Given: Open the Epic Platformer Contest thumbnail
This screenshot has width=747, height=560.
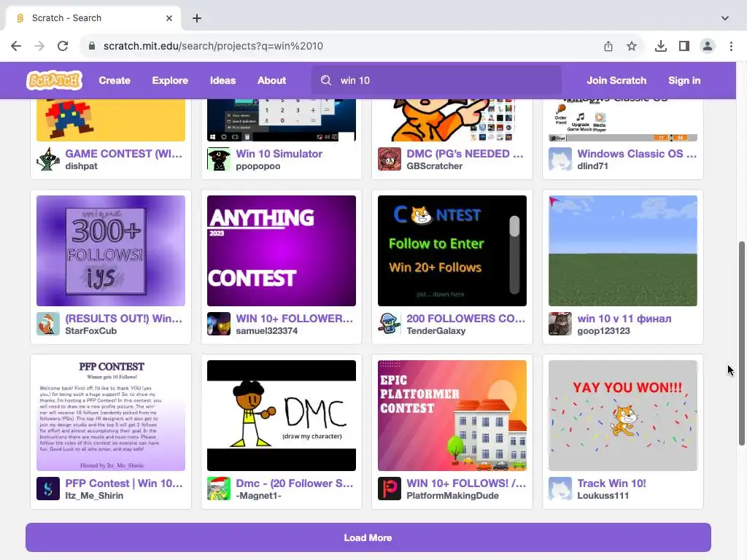Looking at the screenshot, I should pos(452,416).
